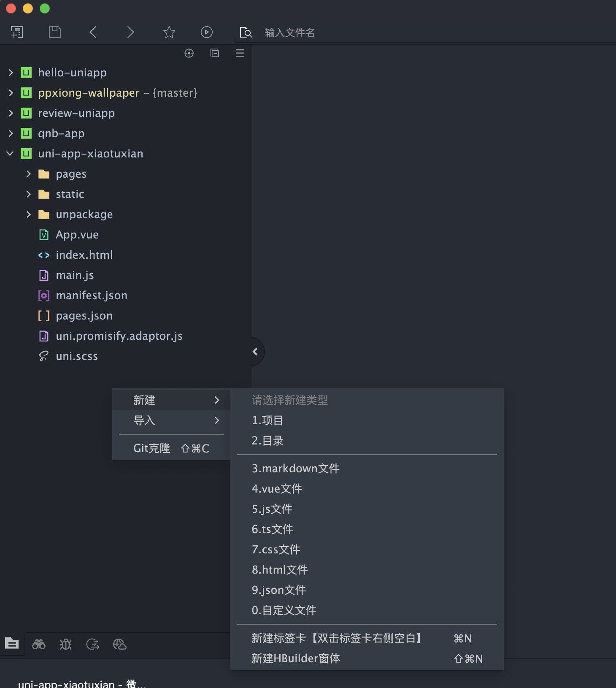616x688 pixels.
Task: Click the uni-app-xiaotuxian tab at bottom
Action: (82, 683)
